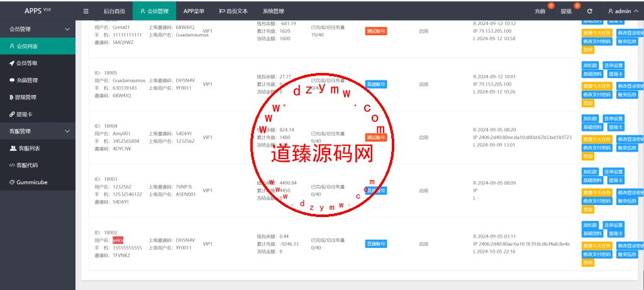Screen dimensions: 644x290
Task: Open 提现卡 in the sidebar
Action: [x=38, y=114]
